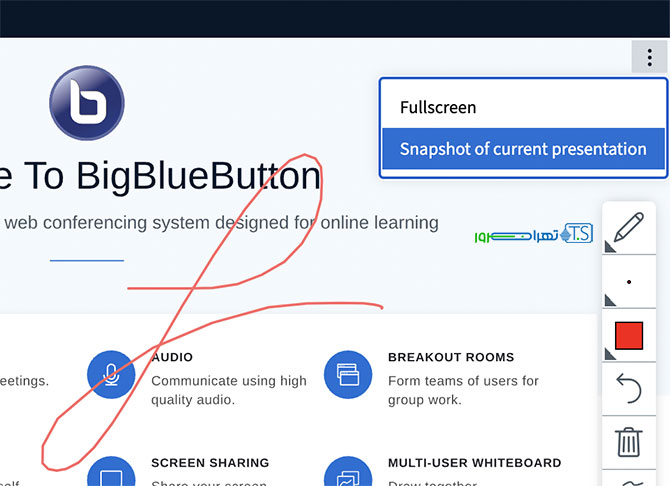Expand color submenu corner triangle
This screenshot has height=486, width=670.
click(610, 354)
